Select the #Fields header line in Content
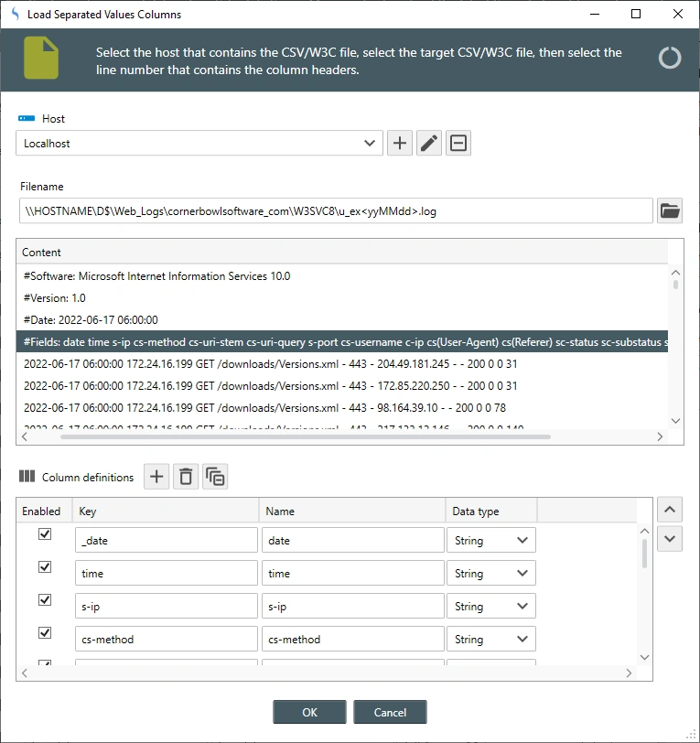This screenshot has width=700, height=743. click(344, 342)
